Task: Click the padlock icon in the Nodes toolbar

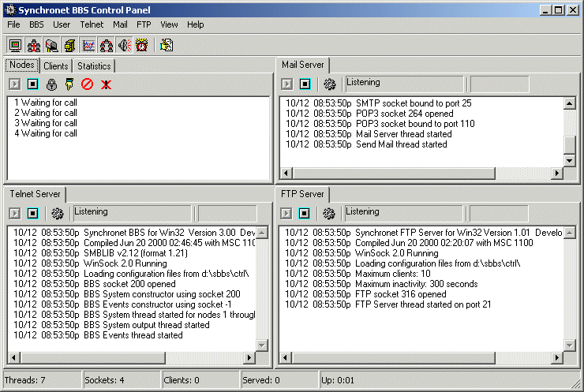Action: tap(51, 84)
